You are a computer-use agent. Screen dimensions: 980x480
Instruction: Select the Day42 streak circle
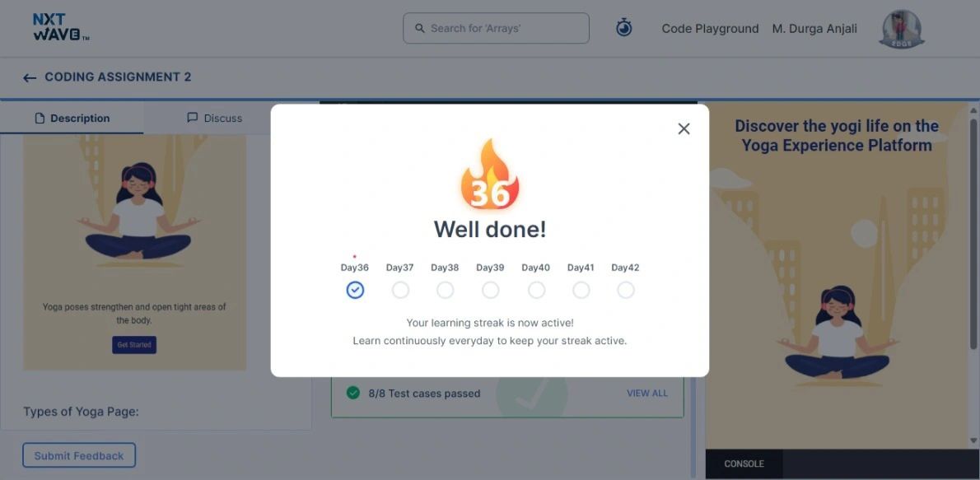coord(626,290)
